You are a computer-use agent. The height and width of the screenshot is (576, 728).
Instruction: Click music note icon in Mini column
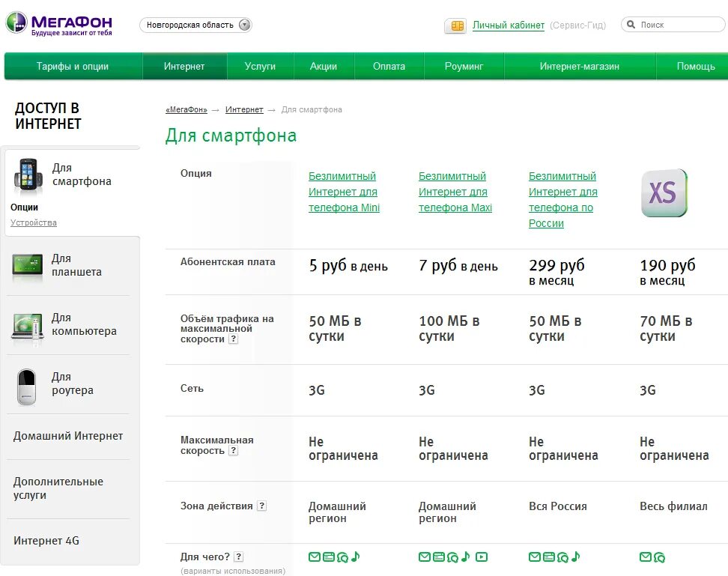point(355,557)
